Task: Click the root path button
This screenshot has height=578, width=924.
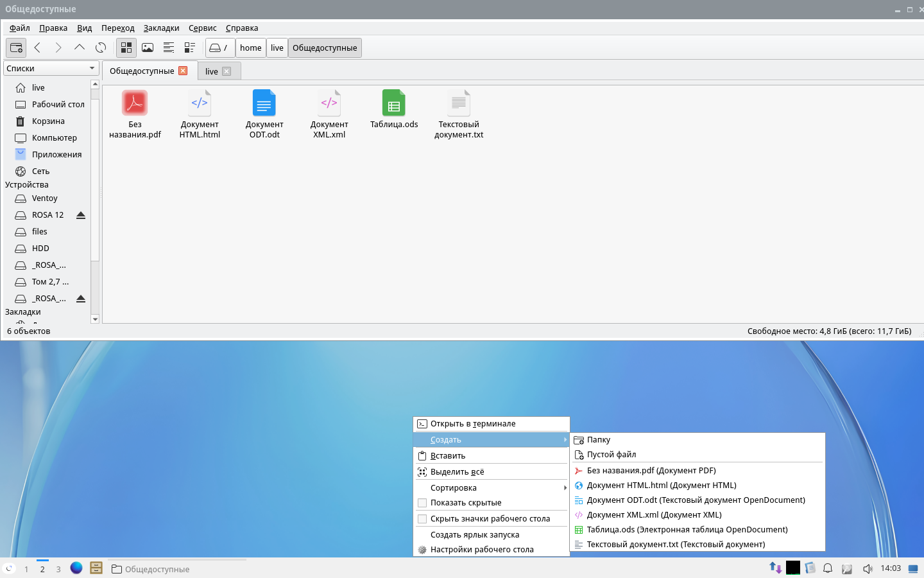Action: point(220,48)
